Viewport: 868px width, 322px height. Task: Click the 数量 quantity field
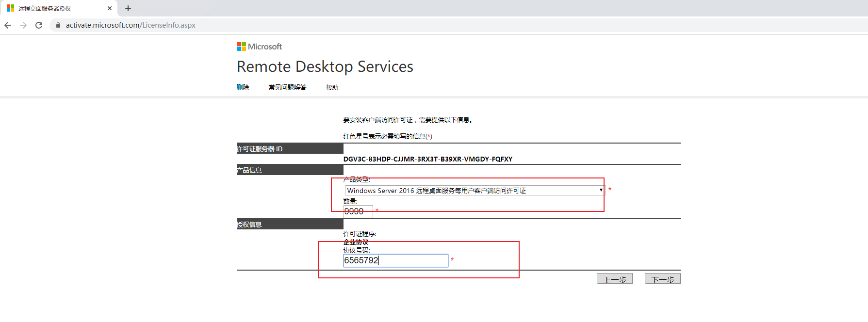358,211
